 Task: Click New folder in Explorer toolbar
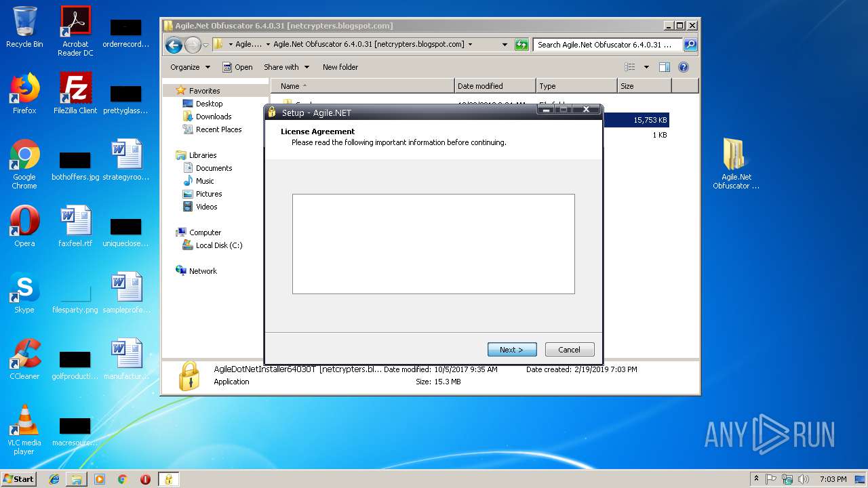(340, 67)
